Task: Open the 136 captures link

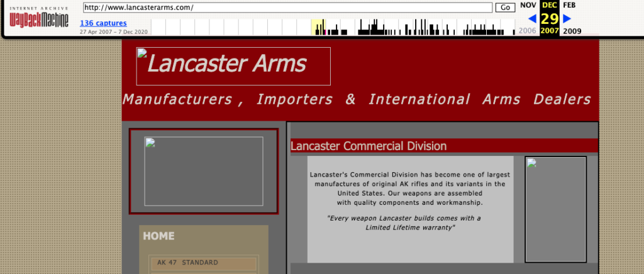Action: pos(103,23)
